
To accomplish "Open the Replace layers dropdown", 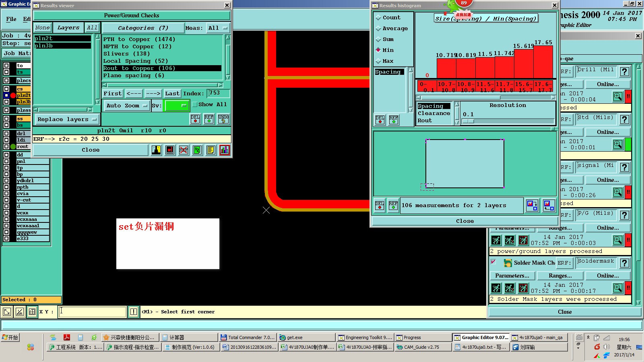I will [x=66, y=119].
